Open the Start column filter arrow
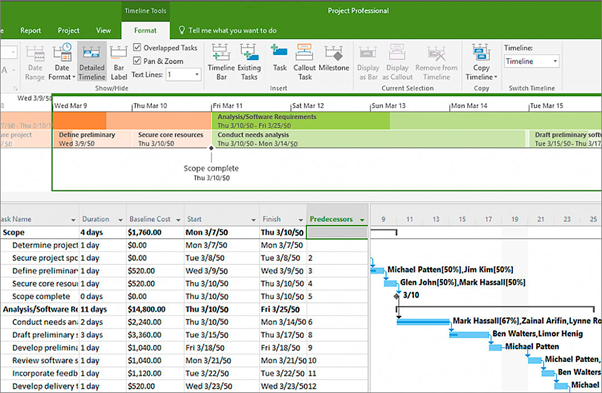 click(x=253, y=220)
